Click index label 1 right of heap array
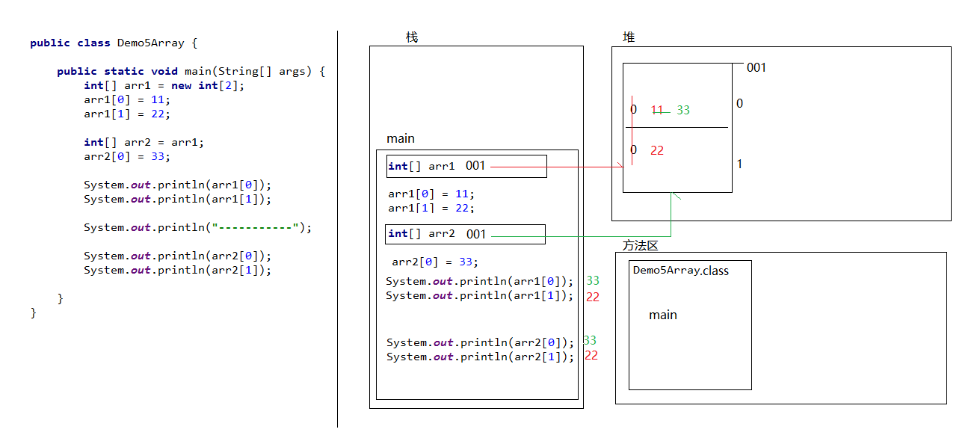 tap(740, 164)
